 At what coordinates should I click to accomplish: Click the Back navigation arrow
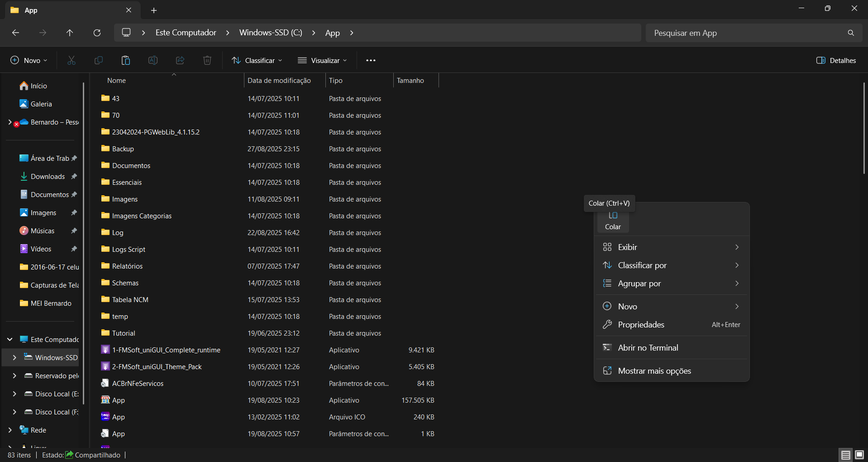point(15,33)
